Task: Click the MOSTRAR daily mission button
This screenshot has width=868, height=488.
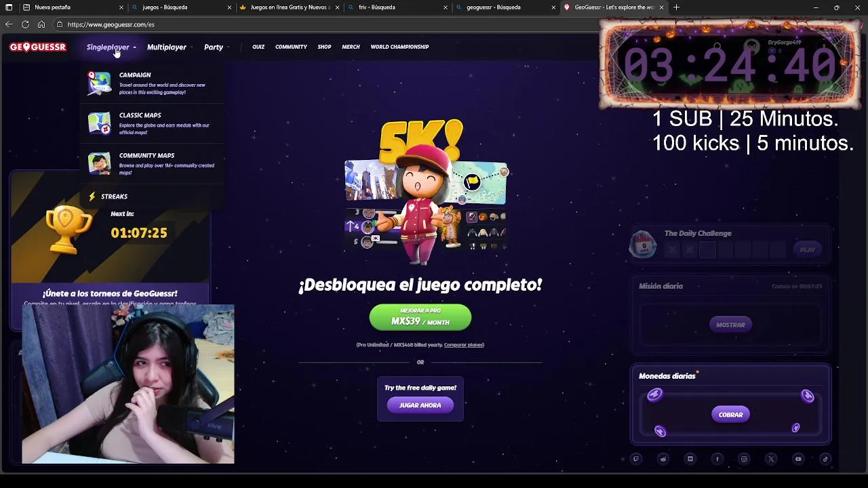Action: (x=730, y=325)
